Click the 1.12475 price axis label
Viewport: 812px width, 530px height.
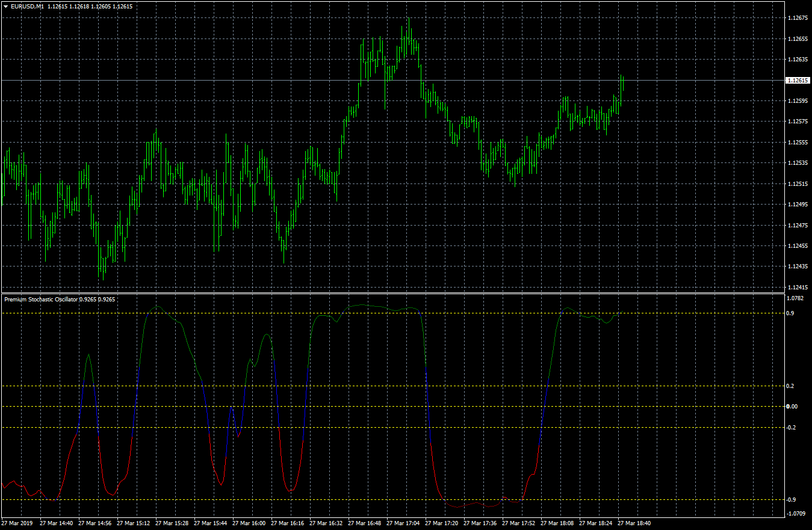pyautogui.click(x=798, y=225)
